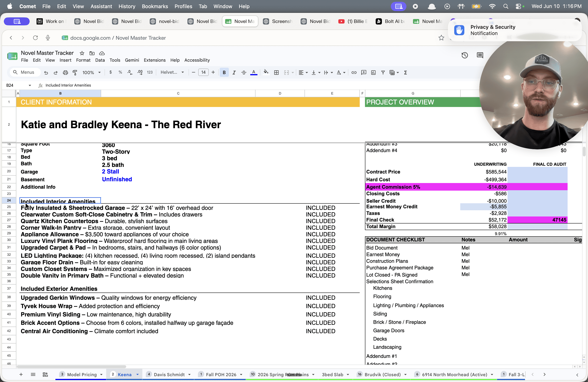588x382 pixels.
Task: Open the Bookmarks menu in macOS bar
Action: [155, 6]
